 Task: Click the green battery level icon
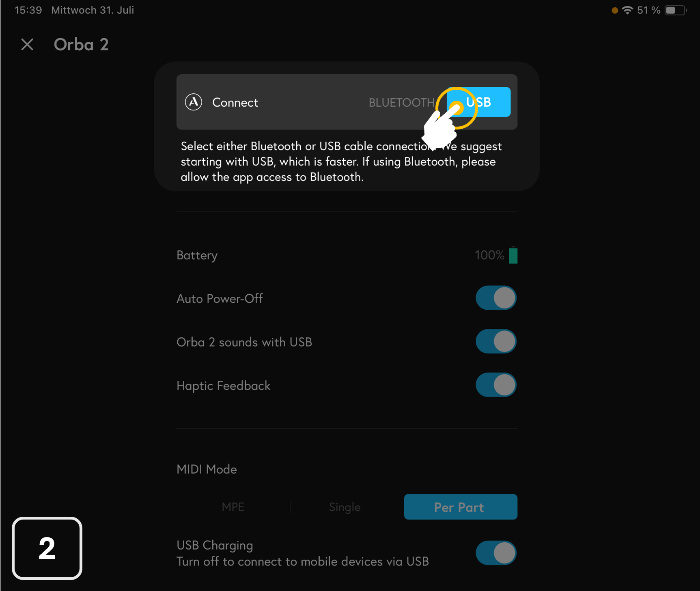tap(513, 255)
